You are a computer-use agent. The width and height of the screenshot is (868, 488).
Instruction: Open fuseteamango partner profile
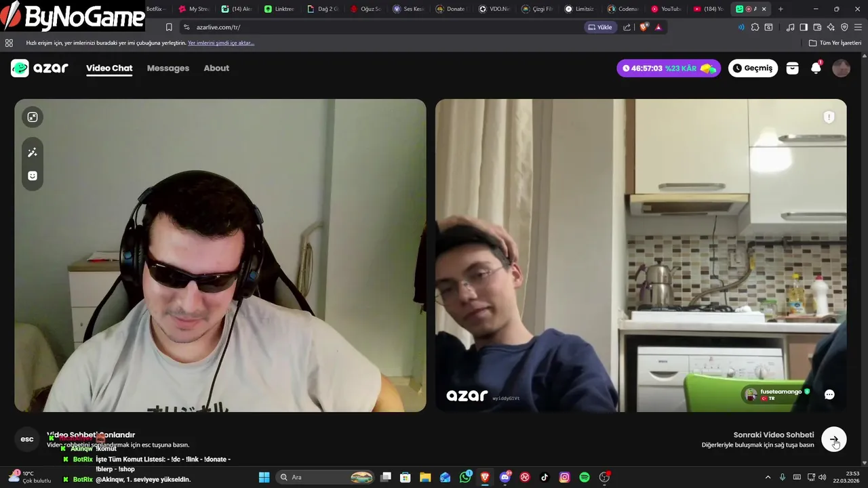[x=777, y=394]
